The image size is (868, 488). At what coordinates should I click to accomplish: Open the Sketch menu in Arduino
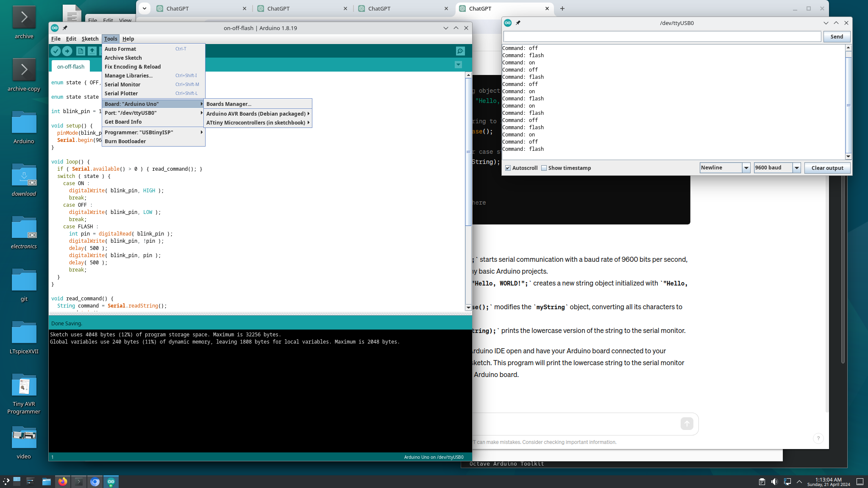click(x=90, y=39)
